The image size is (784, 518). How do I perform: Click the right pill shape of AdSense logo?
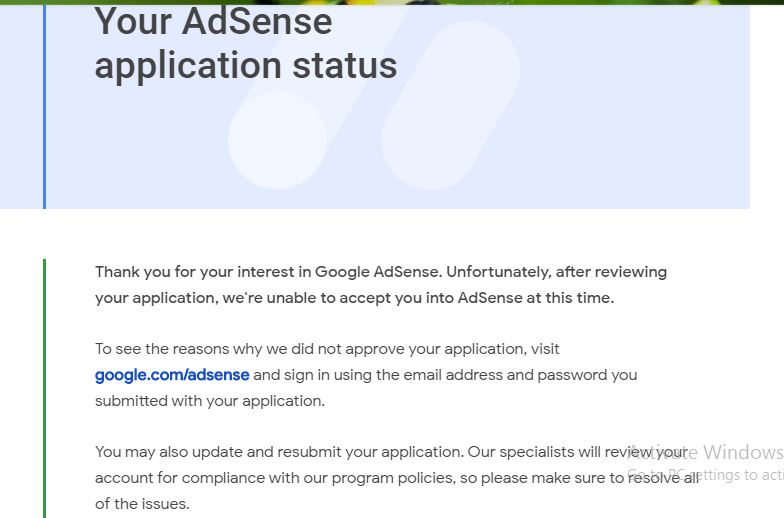[x=450, y=105]
